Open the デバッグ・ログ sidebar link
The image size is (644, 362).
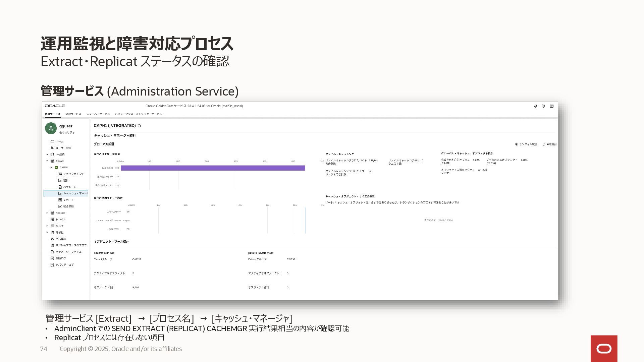click(x=64, y=265)
